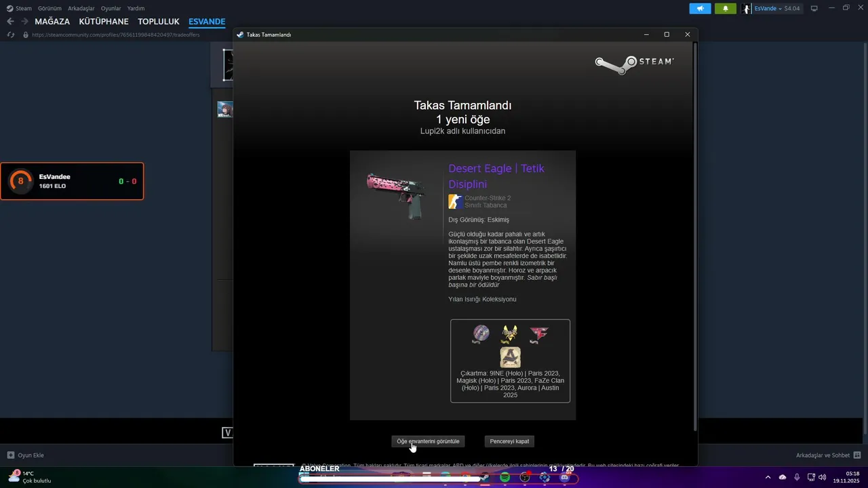
Task: Click the OBS Studio taskbar icon
Action: [x=525, y=477]
